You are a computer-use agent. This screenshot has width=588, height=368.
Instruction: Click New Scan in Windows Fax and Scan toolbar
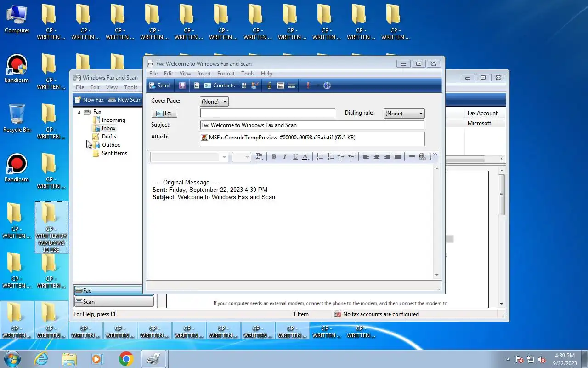point(125,100)
